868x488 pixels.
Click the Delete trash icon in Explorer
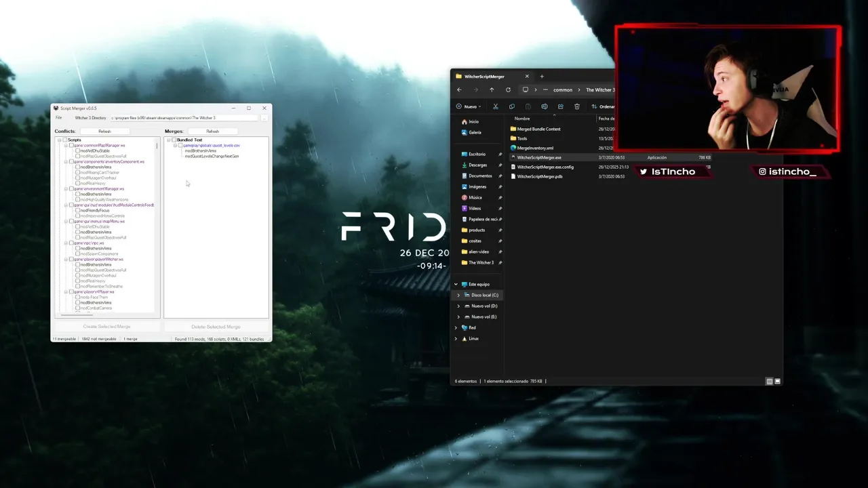[577, 106]
